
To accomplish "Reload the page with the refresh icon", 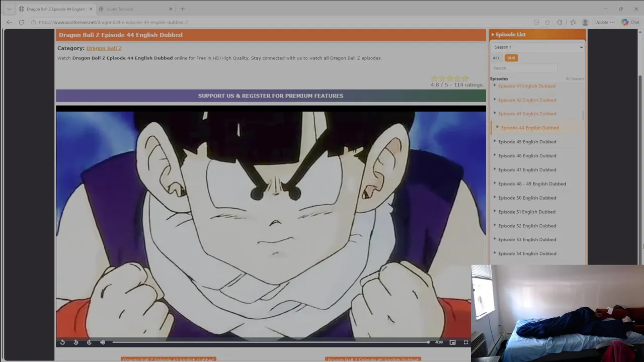I will [21, 22].
